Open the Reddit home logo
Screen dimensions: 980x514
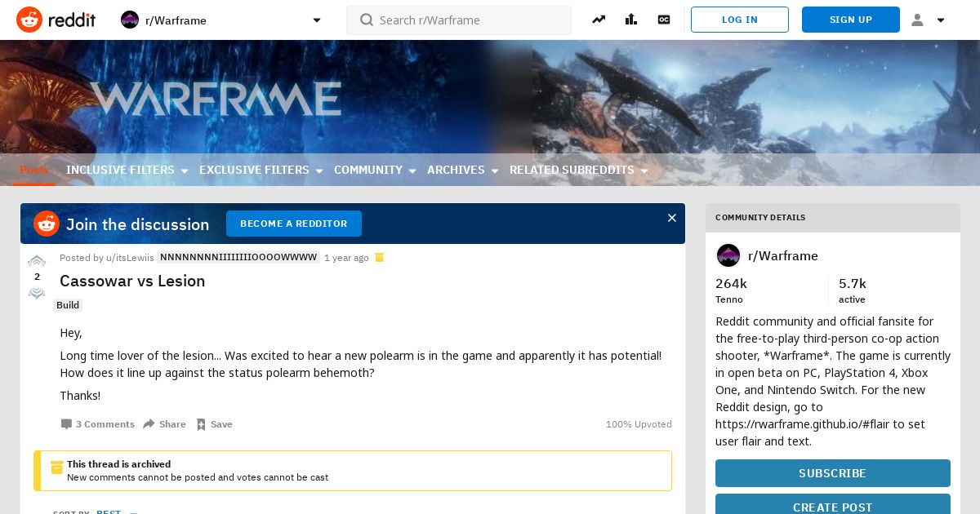point(56,20)
